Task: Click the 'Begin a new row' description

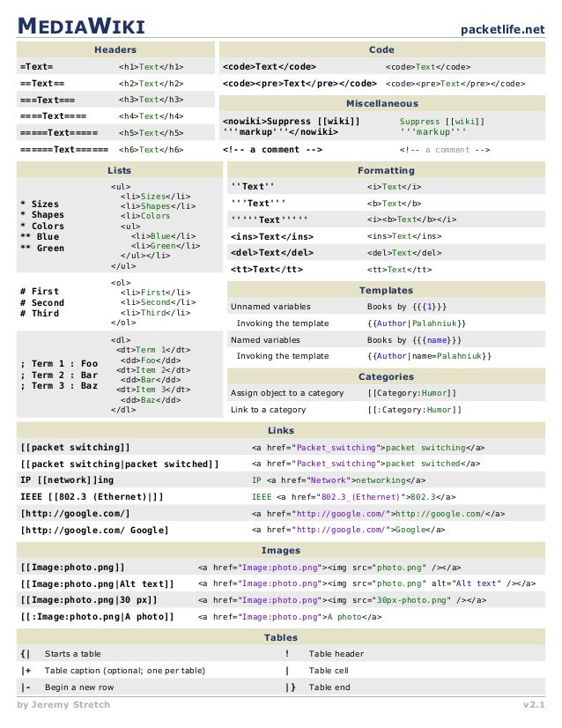Action: pos(79,687)
